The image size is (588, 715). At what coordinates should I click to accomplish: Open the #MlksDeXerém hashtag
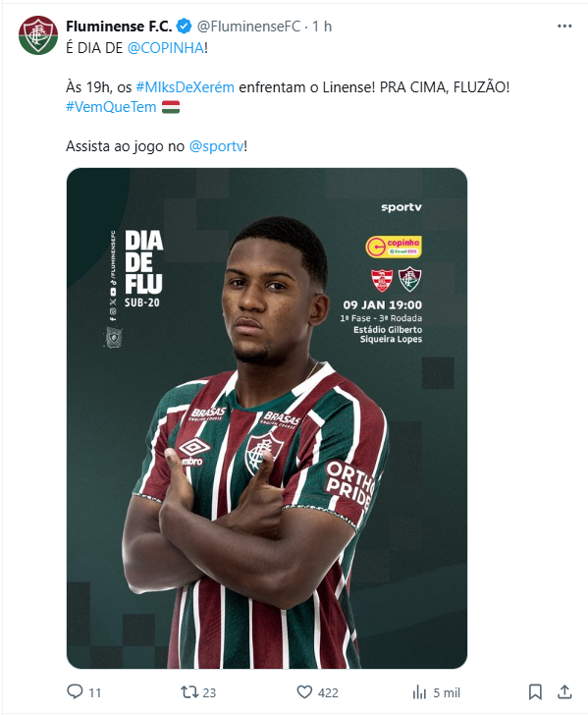pyautogui.click(x=186, y=87)
